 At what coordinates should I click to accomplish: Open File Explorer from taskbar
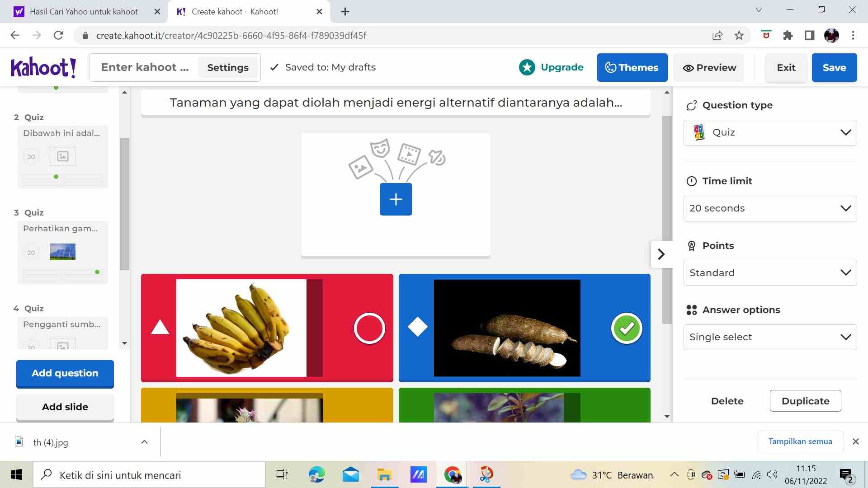click(385, 475)
